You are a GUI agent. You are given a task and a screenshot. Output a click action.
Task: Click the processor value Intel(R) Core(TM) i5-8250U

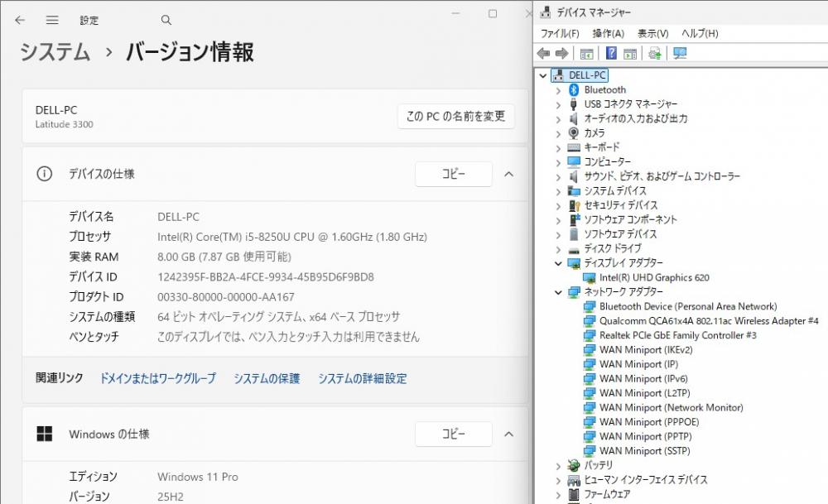tap(292, 237)
